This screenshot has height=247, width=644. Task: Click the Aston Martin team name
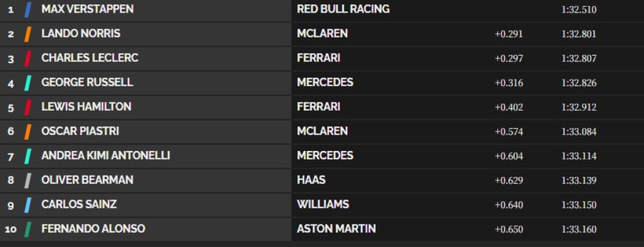click(336, 229)
